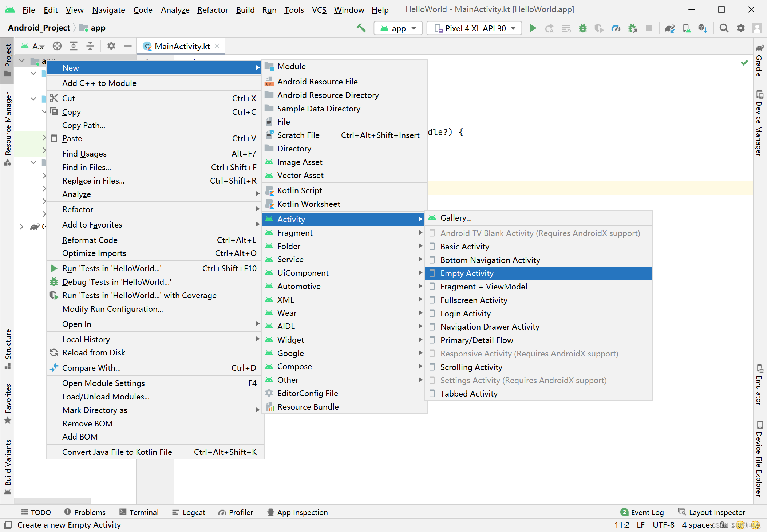Click the Debug app bug icon

coord(582,28)
